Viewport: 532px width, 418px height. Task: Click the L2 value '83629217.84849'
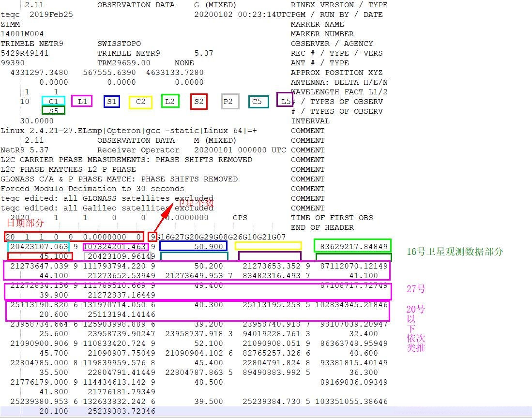[354, 246]
